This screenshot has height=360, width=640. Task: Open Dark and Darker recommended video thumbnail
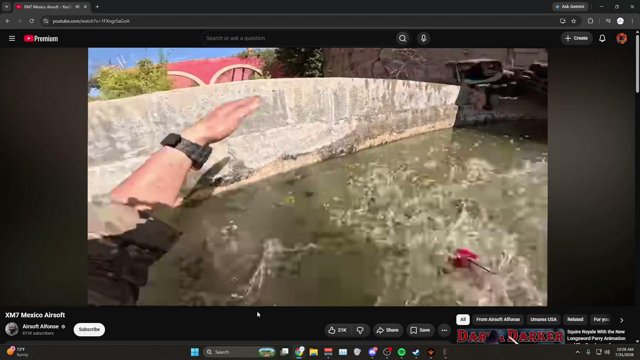pyautogui.click(x=510, y=336)
